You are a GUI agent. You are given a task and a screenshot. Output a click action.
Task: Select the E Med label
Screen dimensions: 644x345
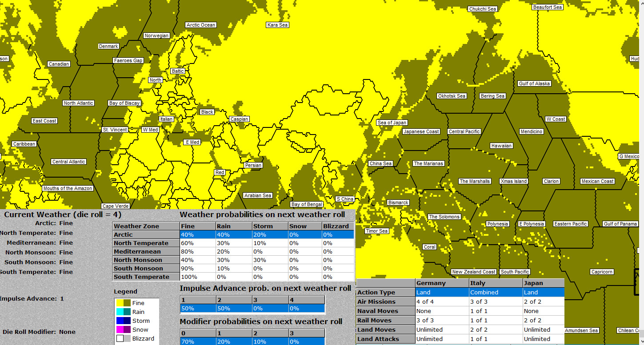pyautogui.click(x=192, y=142)
